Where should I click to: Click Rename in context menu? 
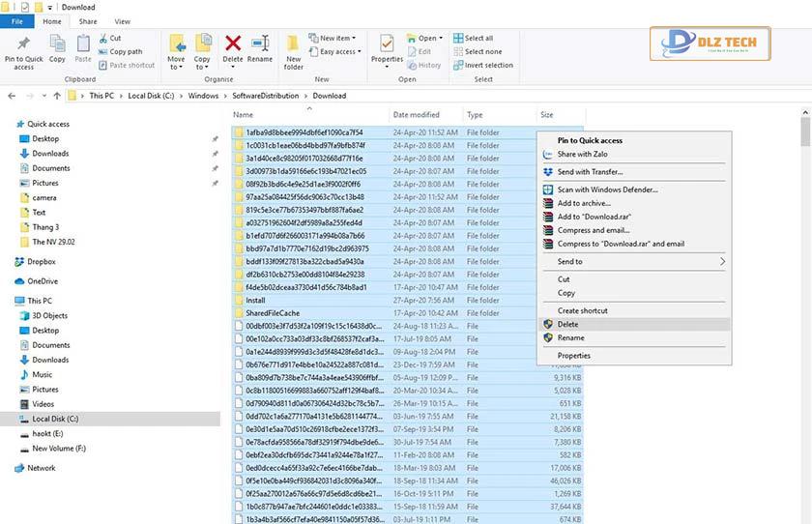point(634,337)
